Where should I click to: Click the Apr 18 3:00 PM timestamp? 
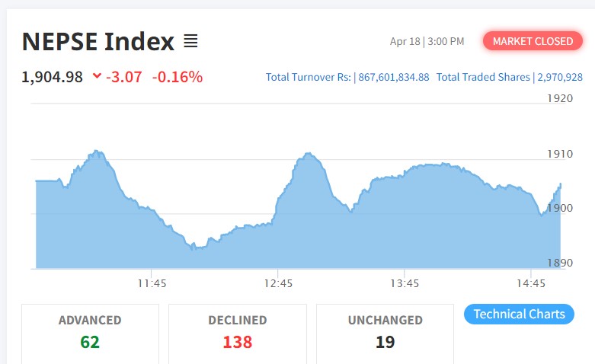click(x=427, y=41)
